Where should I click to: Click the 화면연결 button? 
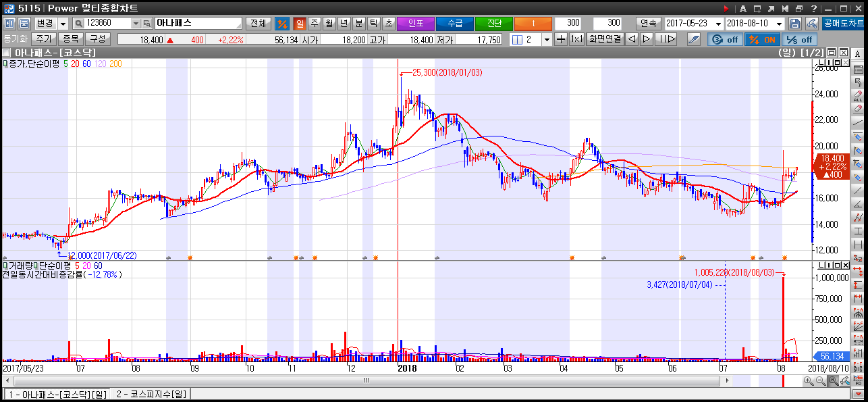pyautogui.click(x=605, y=39)
